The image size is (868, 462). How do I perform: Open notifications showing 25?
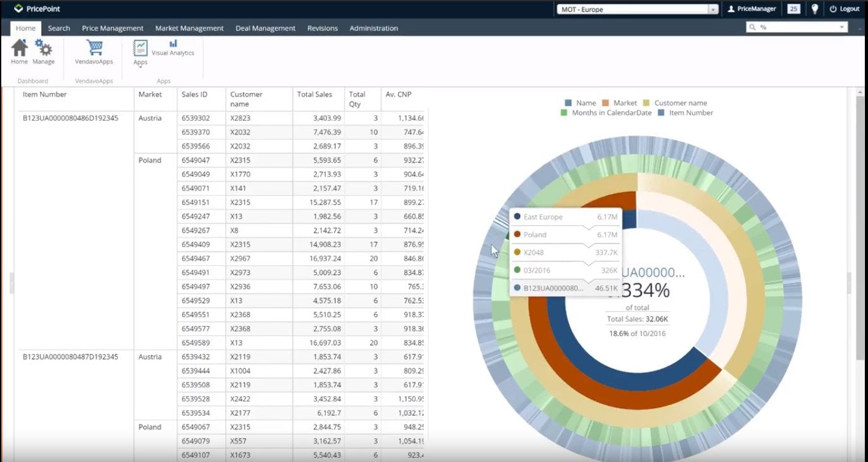coord(793,9)
